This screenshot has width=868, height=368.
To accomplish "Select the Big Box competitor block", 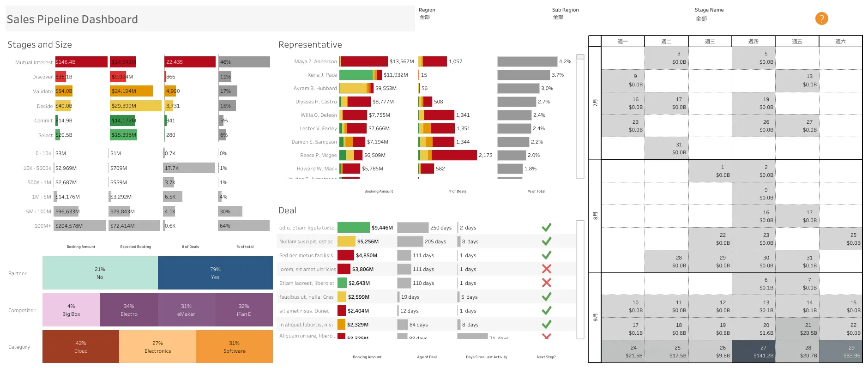I will [71, 310].
